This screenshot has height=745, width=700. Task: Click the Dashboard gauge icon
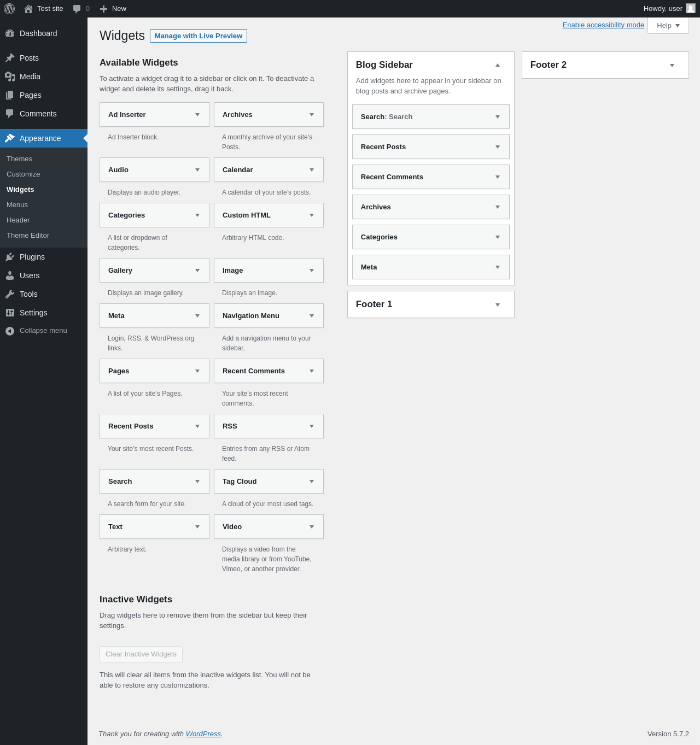pyautogui.click(x=10, y=33)
